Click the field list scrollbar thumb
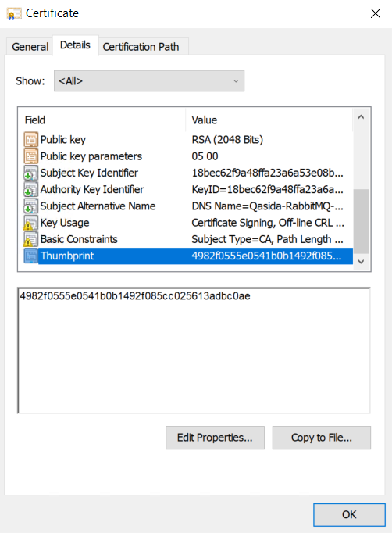The width and height of the screenshot is (392, 533). click(x=361, y=221)
